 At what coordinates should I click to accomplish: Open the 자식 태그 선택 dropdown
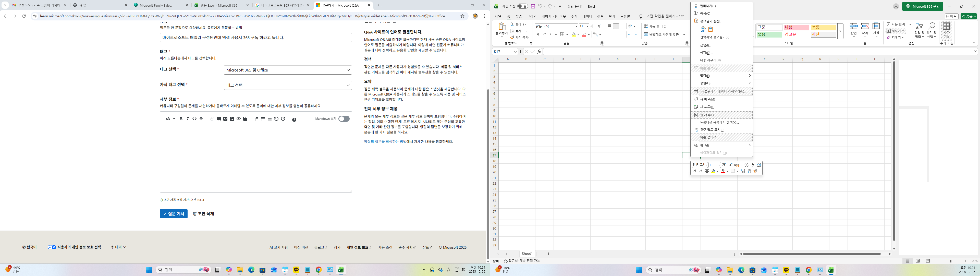[288, 85]
